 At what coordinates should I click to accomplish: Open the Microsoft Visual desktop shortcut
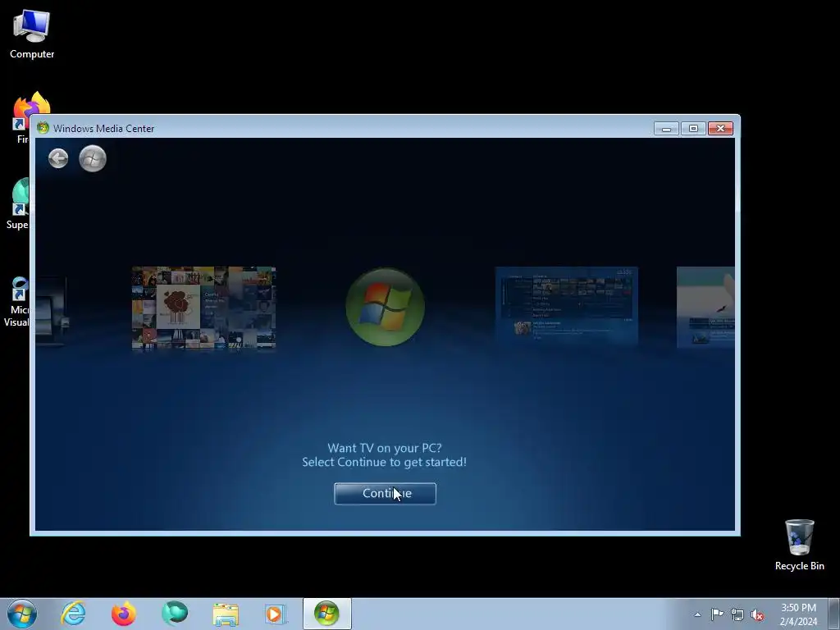tap(16, 302)
